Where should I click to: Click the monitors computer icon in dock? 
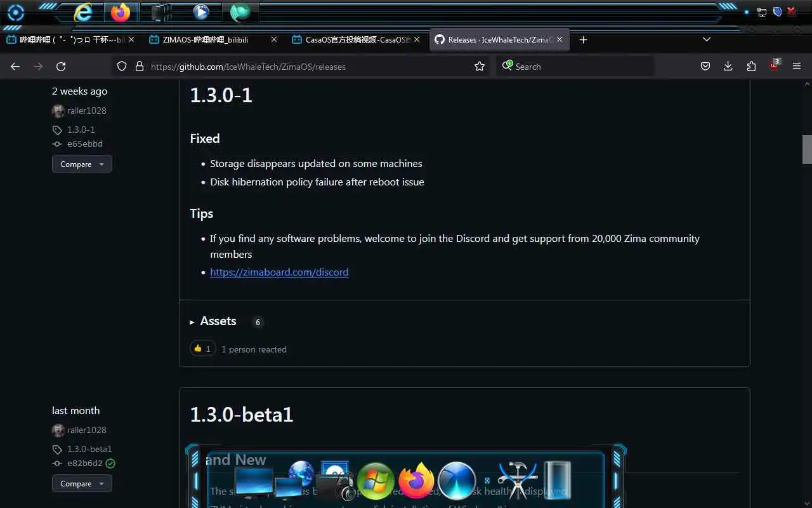click(255, 484)
